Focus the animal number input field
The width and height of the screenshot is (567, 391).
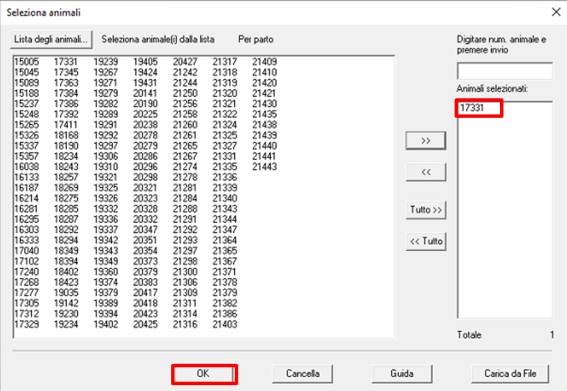click(x=504, y=71)
